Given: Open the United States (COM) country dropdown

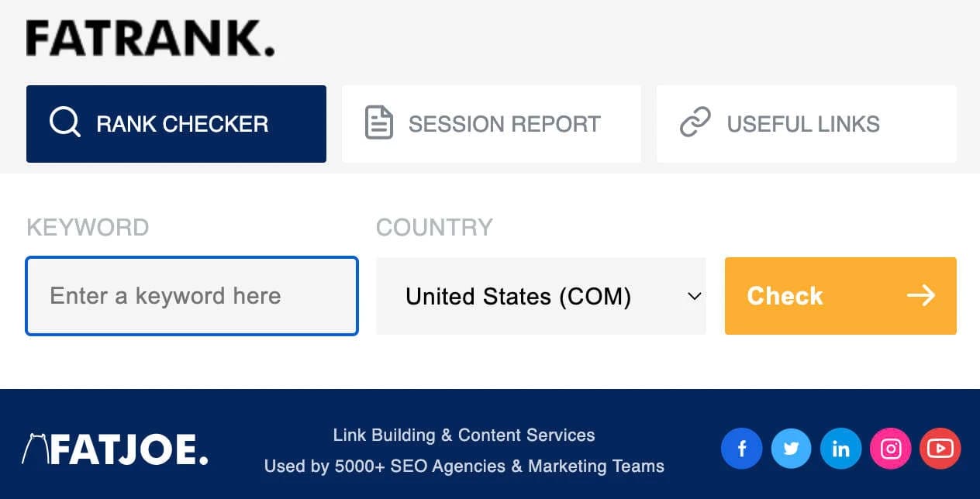Looking at the screenshot, I should click(x=540, y=296).
